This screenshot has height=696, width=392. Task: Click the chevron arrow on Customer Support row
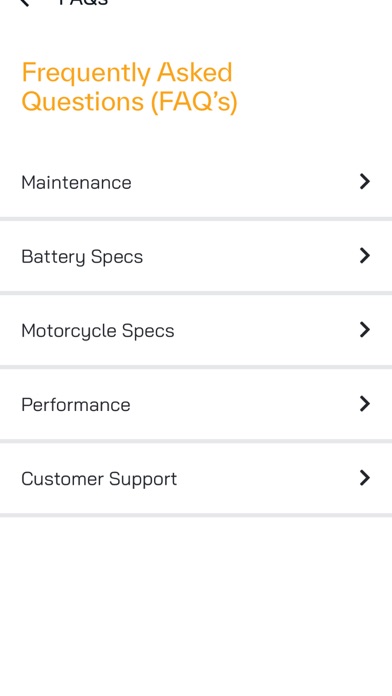(364, 478)
